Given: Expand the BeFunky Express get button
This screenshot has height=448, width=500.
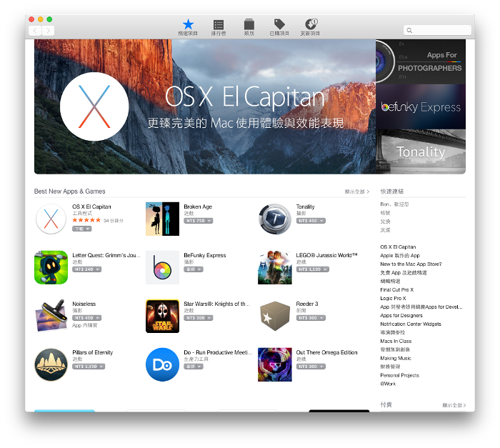Looking at the screenshot, I should (194, 269).
